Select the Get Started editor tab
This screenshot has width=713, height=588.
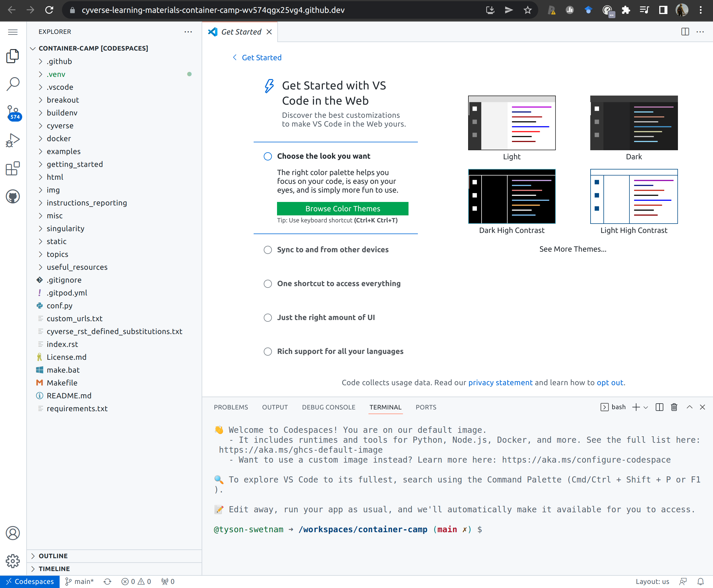[240, 32]
